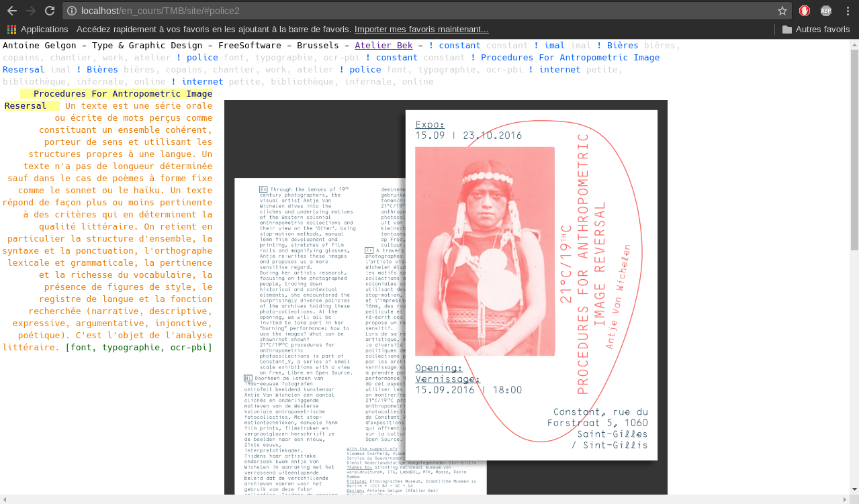Click the browser back arrow
859x504 pixels.
[x=12, y=11]
